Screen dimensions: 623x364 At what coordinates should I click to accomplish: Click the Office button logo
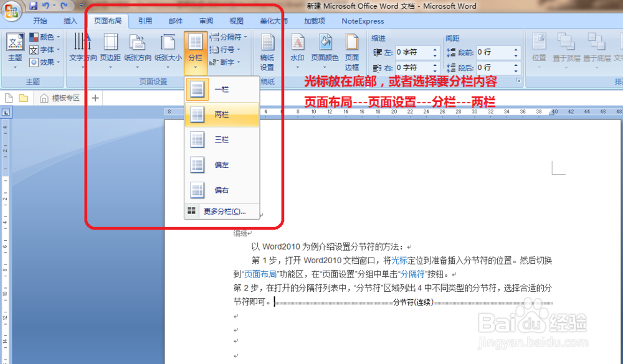[11, 11]
